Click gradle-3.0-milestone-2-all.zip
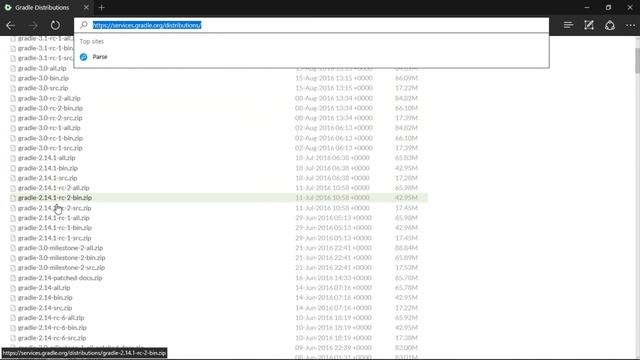640x360 pixels. click(60, 248)
